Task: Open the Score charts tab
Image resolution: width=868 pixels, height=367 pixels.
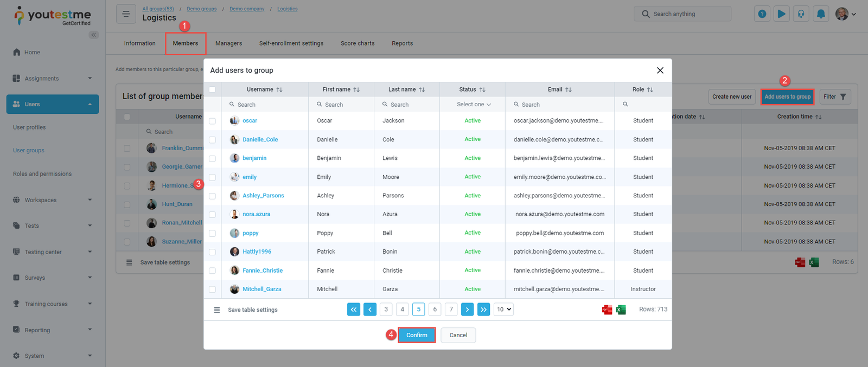Action: (x=358, y=43)
